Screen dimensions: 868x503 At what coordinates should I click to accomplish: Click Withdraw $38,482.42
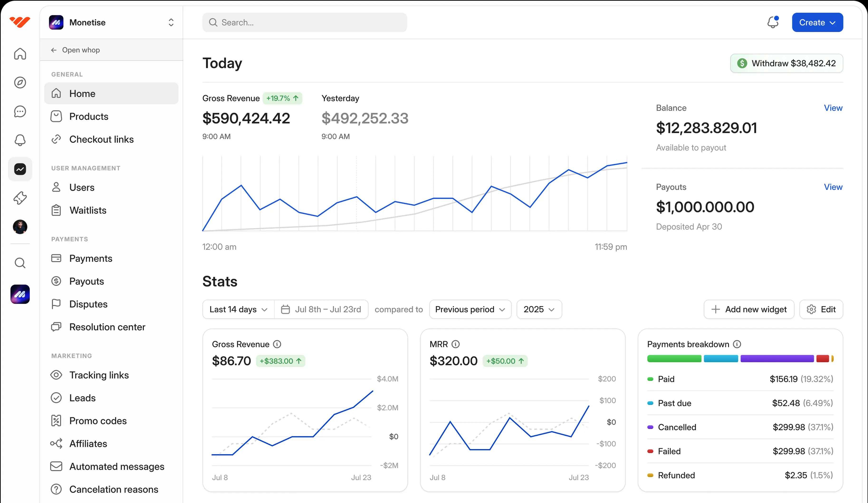click(x=786, y=63)
